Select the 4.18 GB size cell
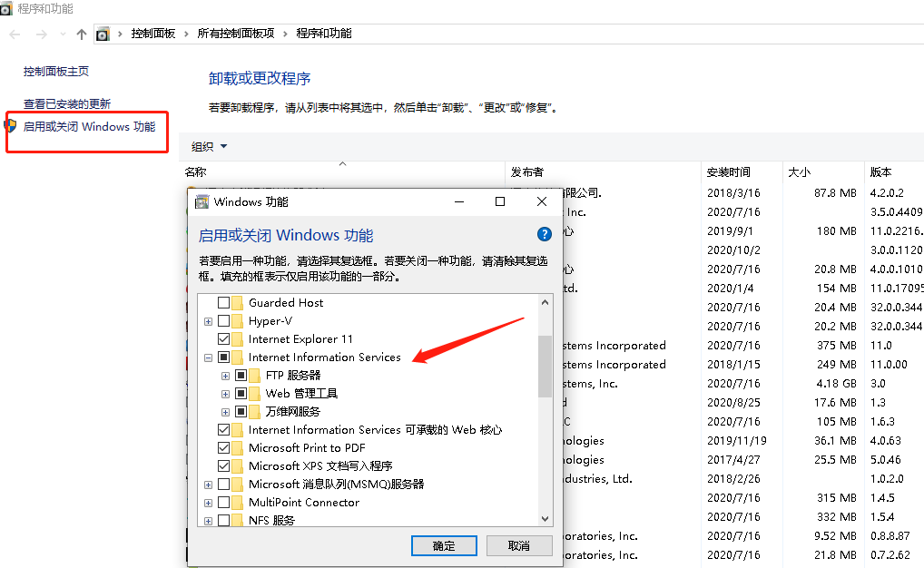Screen dimensions: 924x568 pyautogui.click(x=836, y=384)
